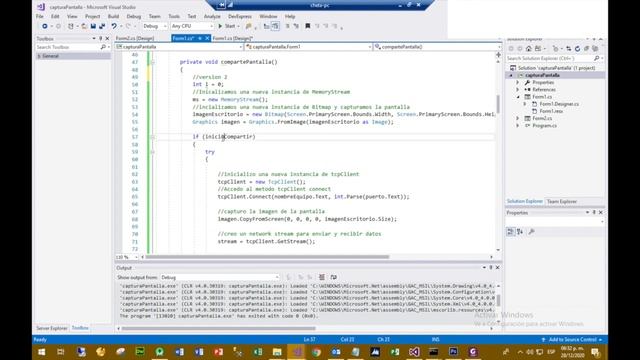Click the Open File folder icon
This screenshot has width=640, height=360.
point(84,26)
